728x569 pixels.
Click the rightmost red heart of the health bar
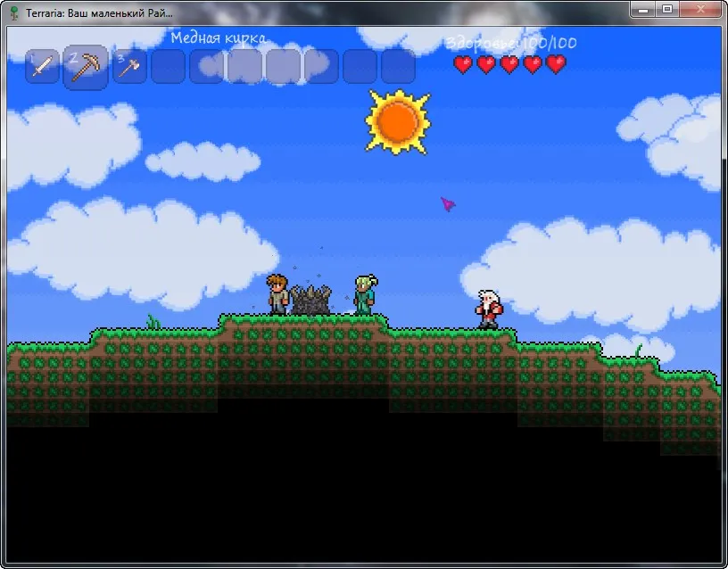point(556,64)
